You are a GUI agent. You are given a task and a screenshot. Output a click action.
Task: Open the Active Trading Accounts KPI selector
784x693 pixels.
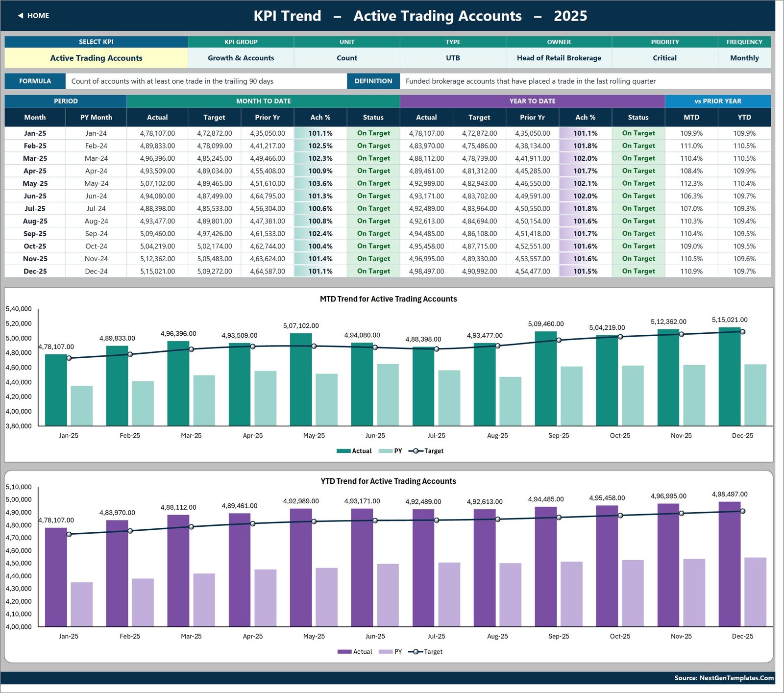click(x=96, y=58)
